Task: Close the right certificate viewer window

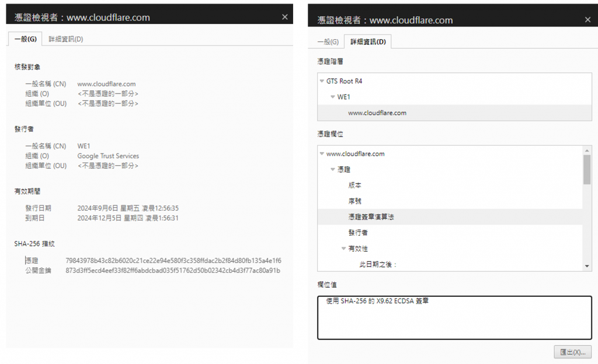Action: pyautogui.click(x=587, y=20)
